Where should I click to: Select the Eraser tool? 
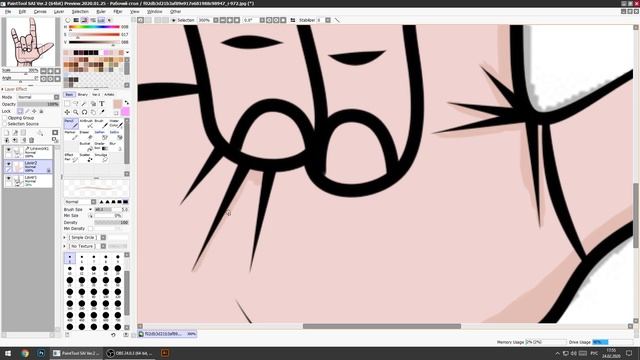tap(86, 135)
